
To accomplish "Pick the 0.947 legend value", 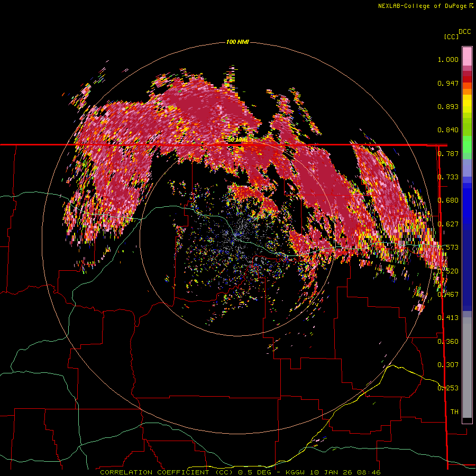I will [448, 83].
